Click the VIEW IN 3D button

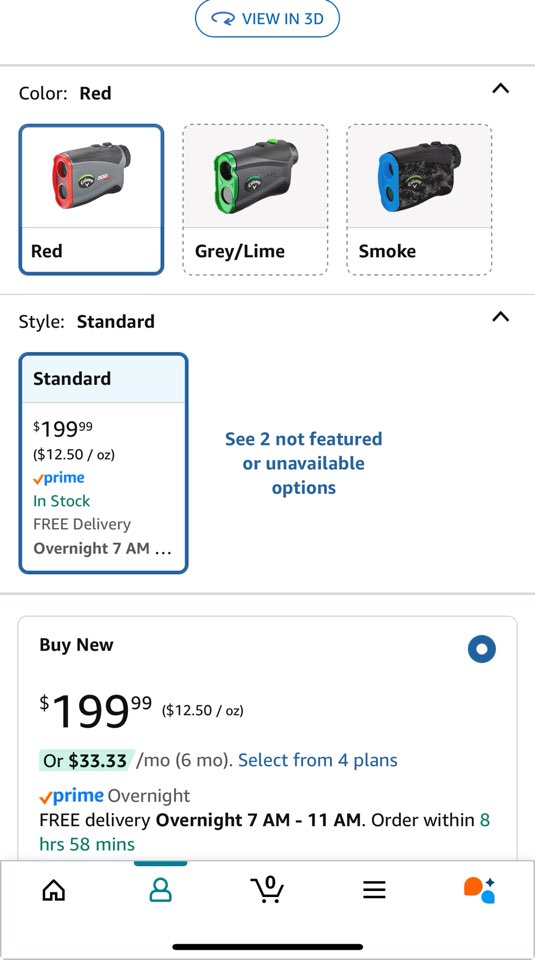click(267, 18)
